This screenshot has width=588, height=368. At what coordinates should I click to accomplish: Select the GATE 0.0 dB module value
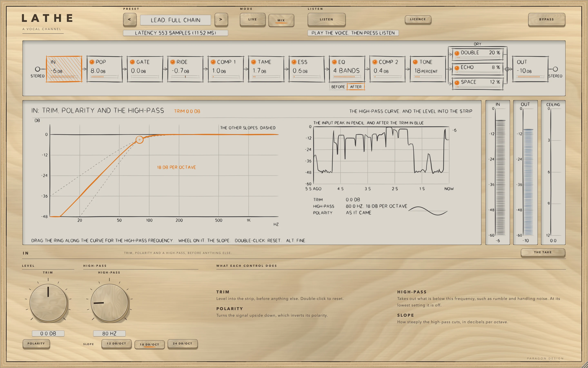coord(138,71)
